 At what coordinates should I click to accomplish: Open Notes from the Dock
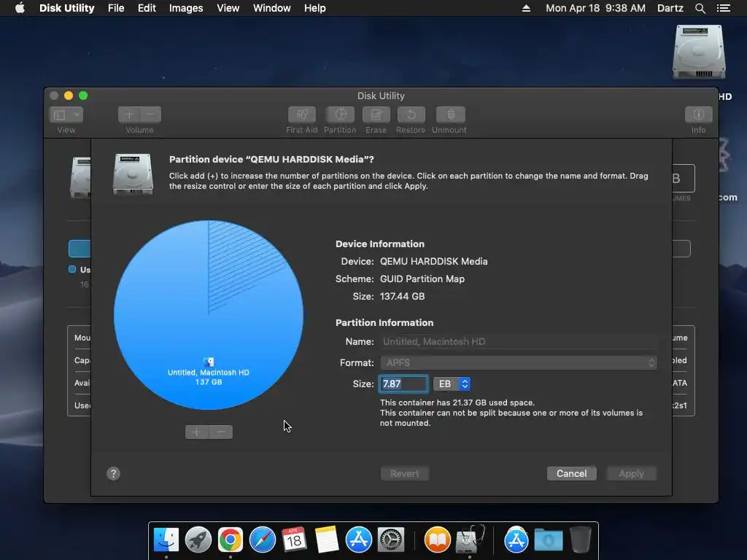326,540
